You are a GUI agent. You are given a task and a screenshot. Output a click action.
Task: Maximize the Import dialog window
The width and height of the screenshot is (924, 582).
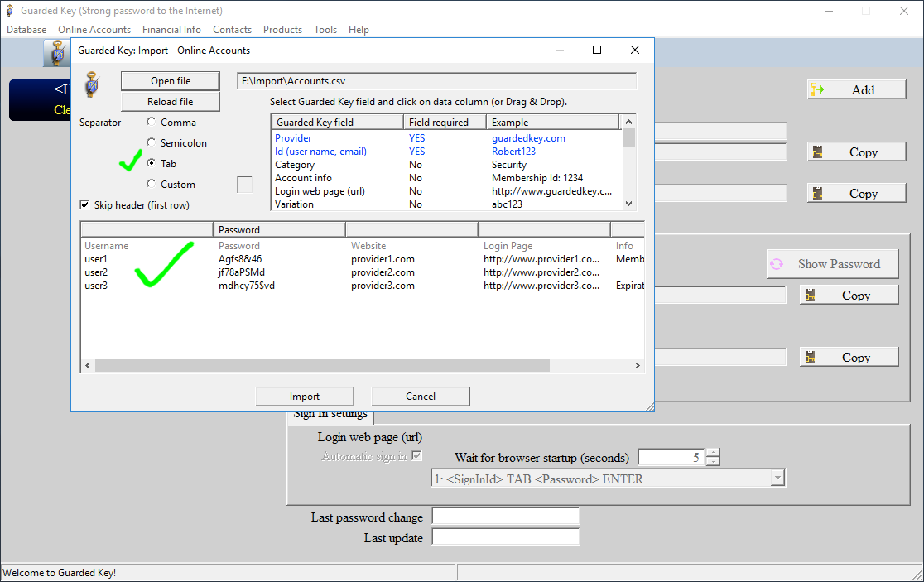[x=597, y=50]
